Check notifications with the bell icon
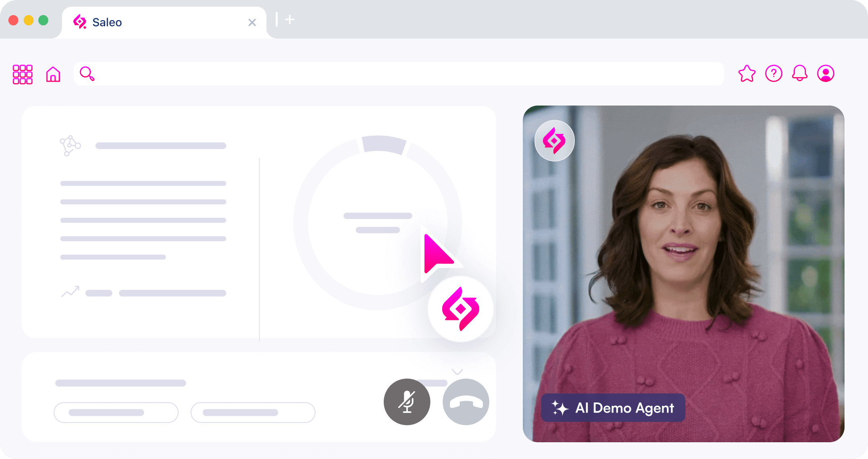Viewport: 868px width, 459px height. 800,73
